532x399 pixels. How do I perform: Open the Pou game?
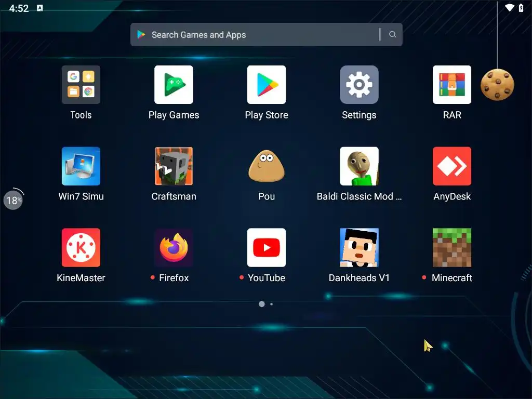point(267,166)
